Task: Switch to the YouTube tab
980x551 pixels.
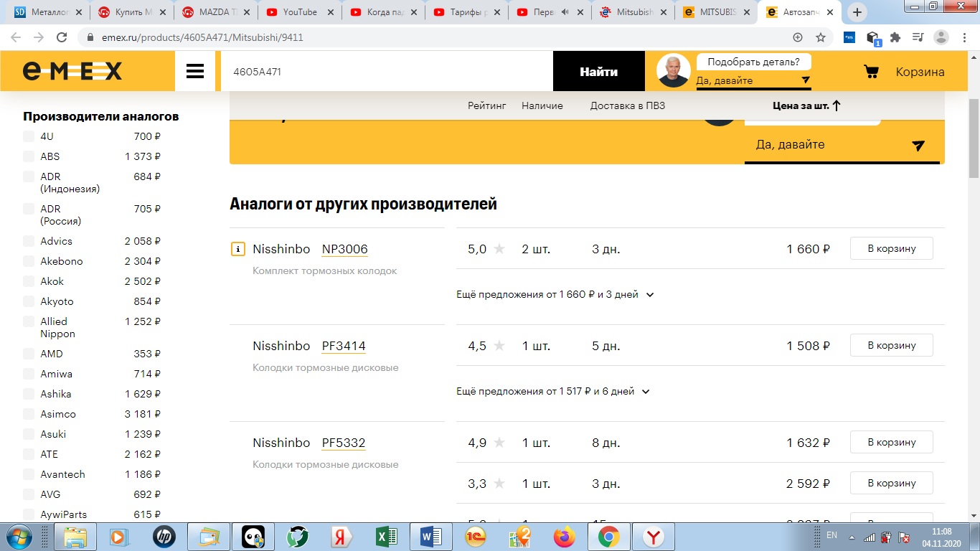Action: (299, 12)
